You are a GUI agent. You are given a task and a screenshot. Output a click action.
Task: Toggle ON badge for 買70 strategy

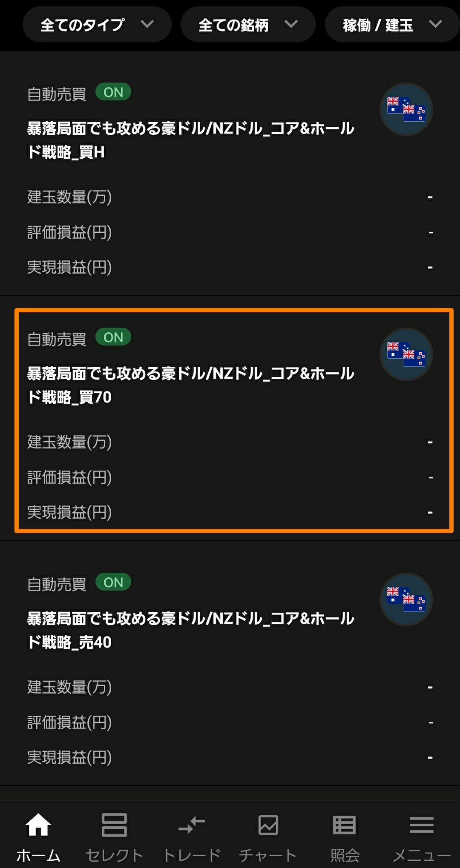[x=113, y=337]
